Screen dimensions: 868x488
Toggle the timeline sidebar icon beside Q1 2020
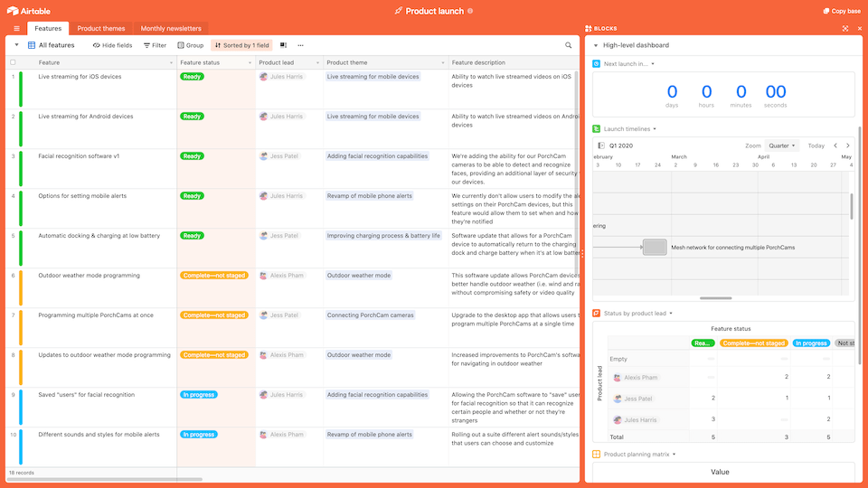tap(601, 145)
